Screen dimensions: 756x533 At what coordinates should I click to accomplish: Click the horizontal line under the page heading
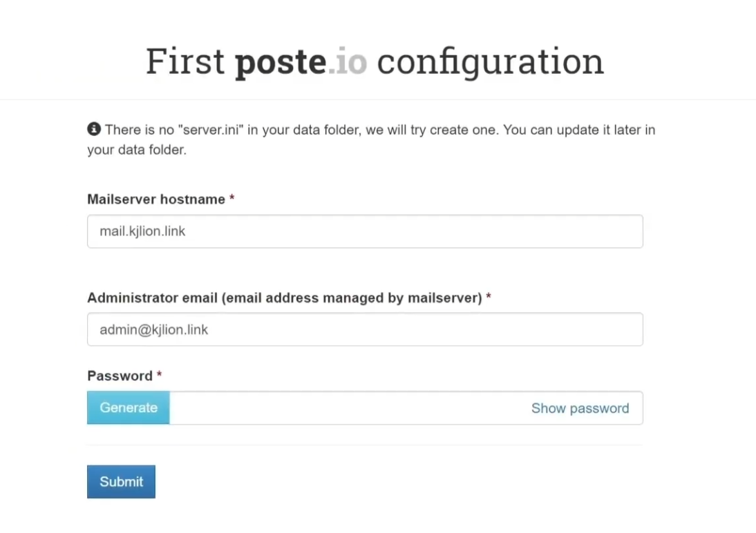pos(378,99)
